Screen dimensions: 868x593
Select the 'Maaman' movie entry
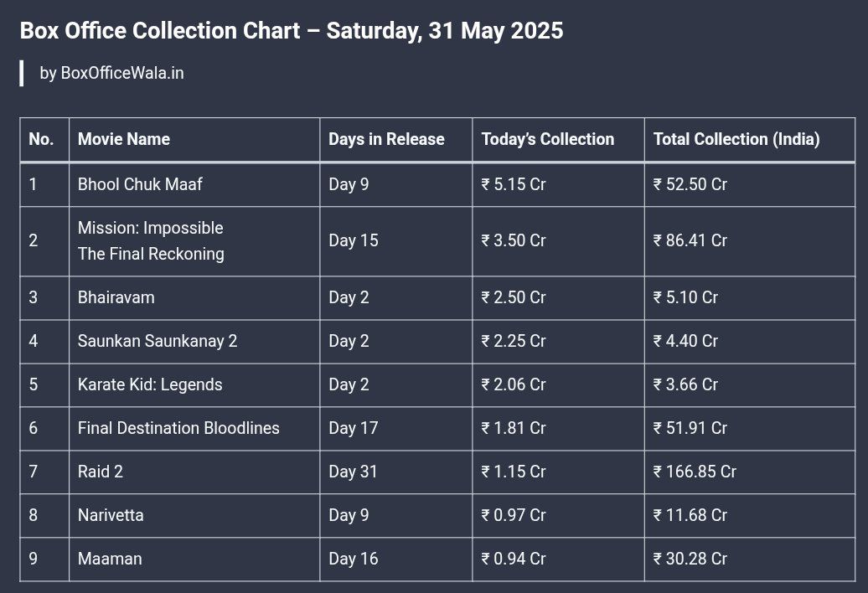(x=110, y=559)
